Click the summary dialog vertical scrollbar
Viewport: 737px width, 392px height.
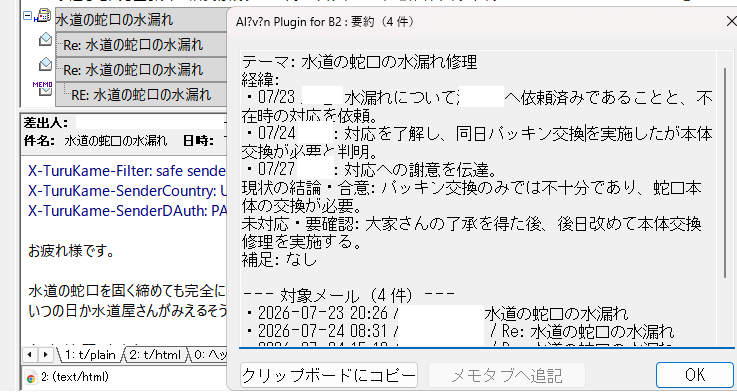[725, 172]
